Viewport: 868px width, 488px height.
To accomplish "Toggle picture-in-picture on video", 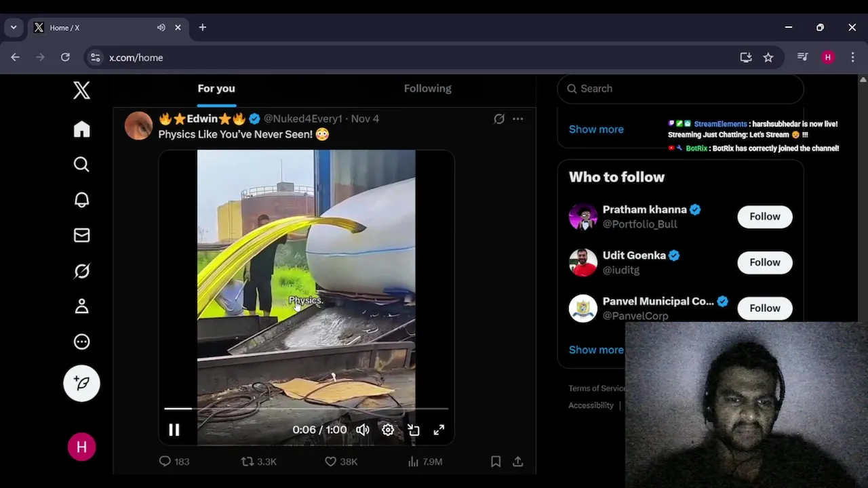I will [414, 430].
